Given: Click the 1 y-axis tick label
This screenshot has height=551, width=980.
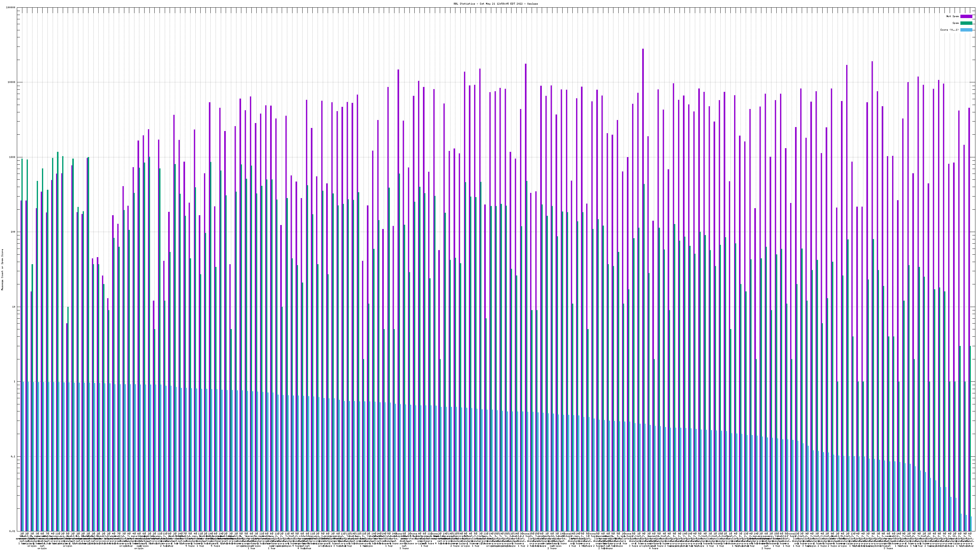Looking at the screenshot, I should 15,382.
